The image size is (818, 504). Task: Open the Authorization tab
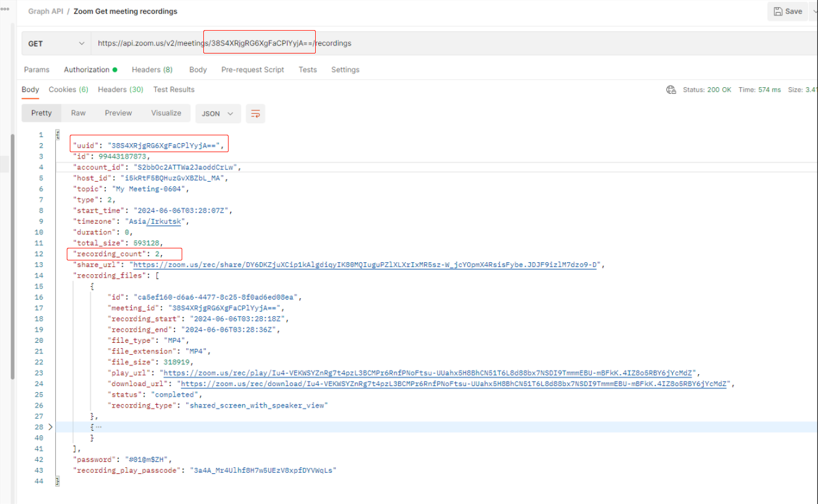(x=90, y=70)
